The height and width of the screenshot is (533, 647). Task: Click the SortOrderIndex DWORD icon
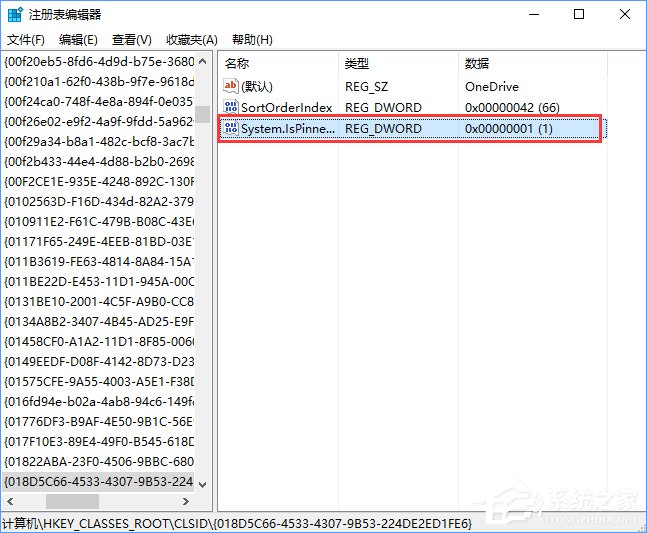click(x=230, y=107)
